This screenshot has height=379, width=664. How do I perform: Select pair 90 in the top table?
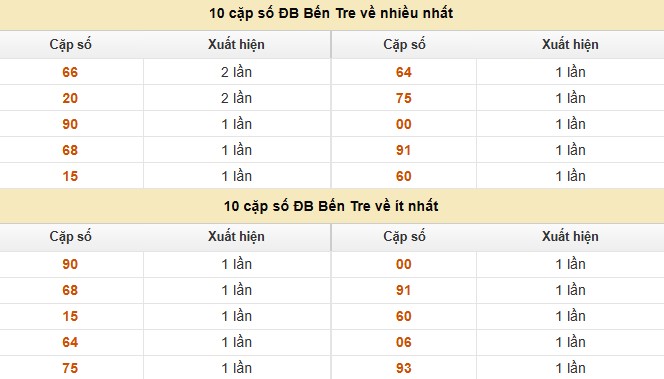point(70,124)
